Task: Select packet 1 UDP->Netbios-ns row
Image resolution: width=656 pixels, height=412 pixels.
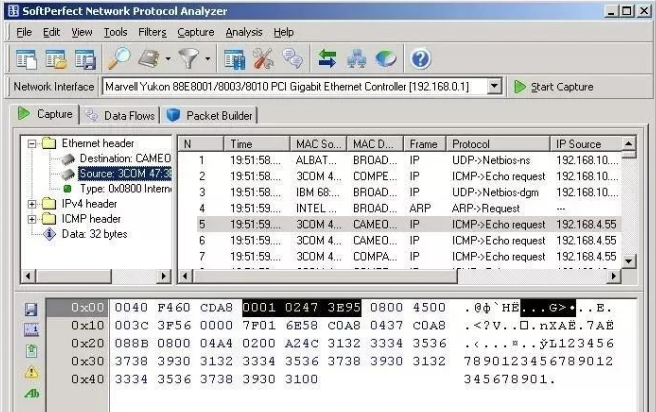Action: coord(400,160)
